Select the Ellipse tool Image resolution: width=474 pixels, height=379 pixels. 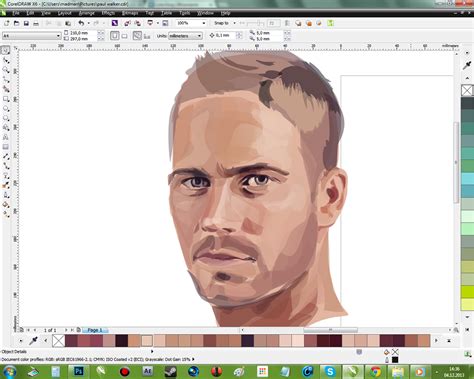6,109
